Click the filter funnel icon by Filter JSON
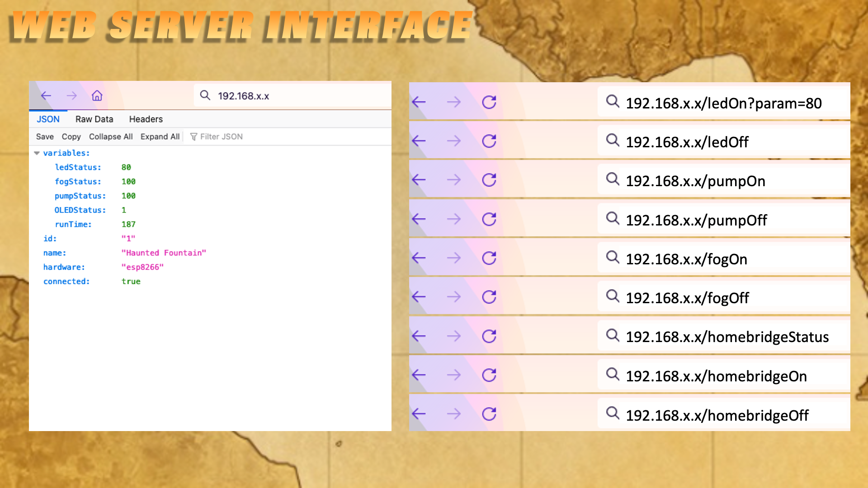The image size is (868, 488). tap(193, 137)
